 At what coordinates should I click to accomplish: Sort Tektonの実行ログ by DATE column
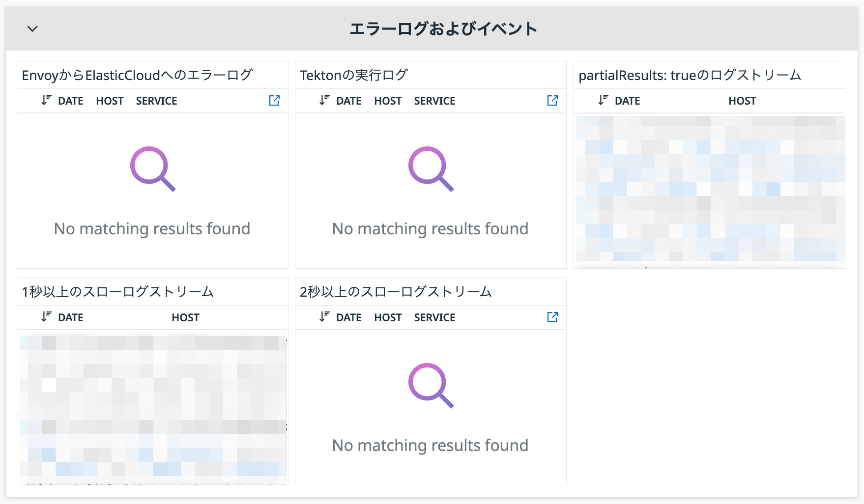(349, 101)
